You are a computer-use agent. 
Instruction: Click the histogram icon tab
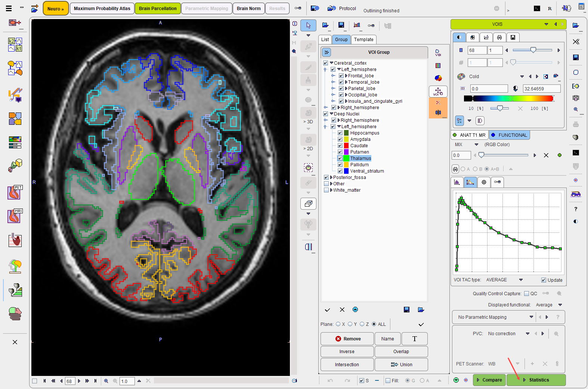pyautogui.click(x=457, y=182)
